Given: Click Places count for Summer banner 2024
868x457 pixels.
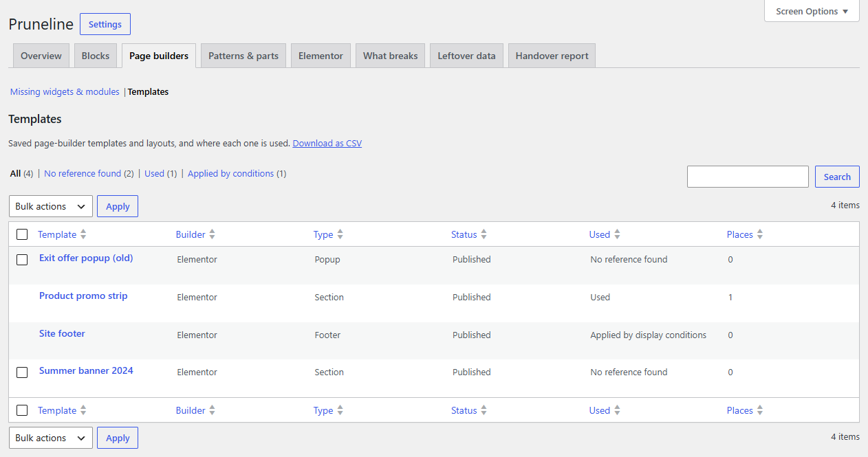Looking at the screenshot, I should 730,372.
